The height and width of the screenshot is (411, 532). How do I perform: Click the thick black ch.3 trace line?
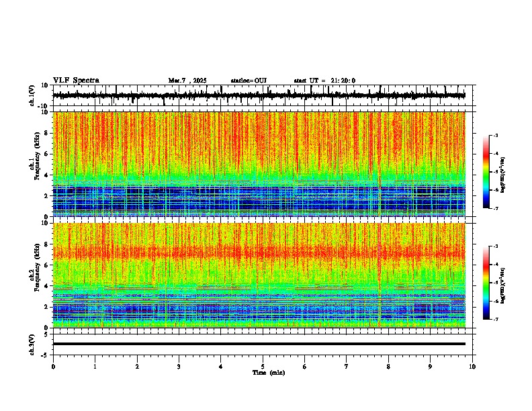pos(259,344)
